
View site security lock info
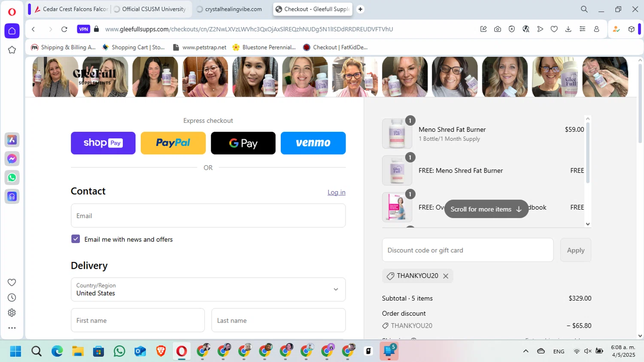(x=97, y=29)
